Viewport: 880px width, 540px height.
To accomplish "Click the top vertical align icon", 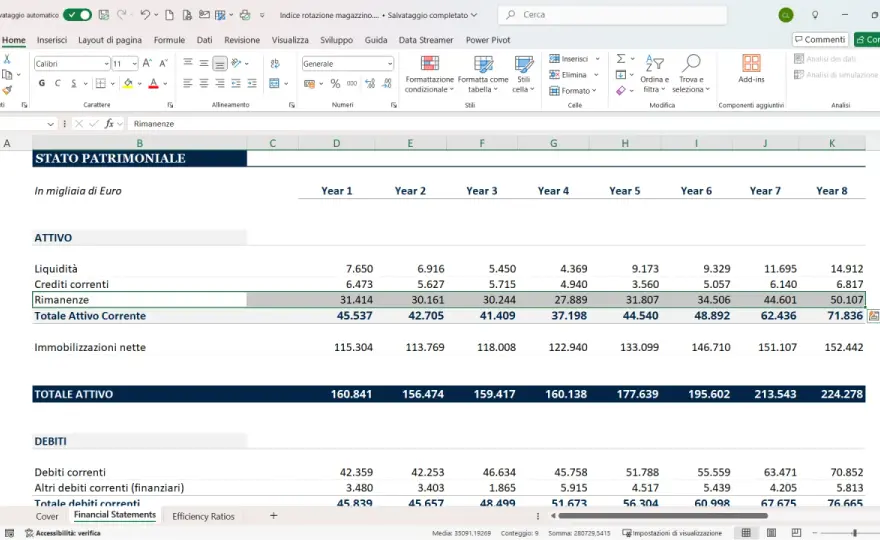I will tap(188, 63).
